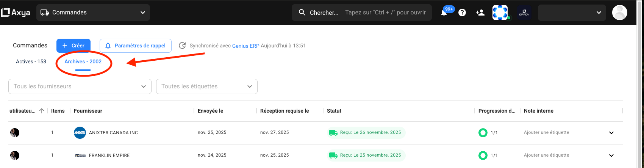Follow the Genius ERP link

[x=245, y=46]
